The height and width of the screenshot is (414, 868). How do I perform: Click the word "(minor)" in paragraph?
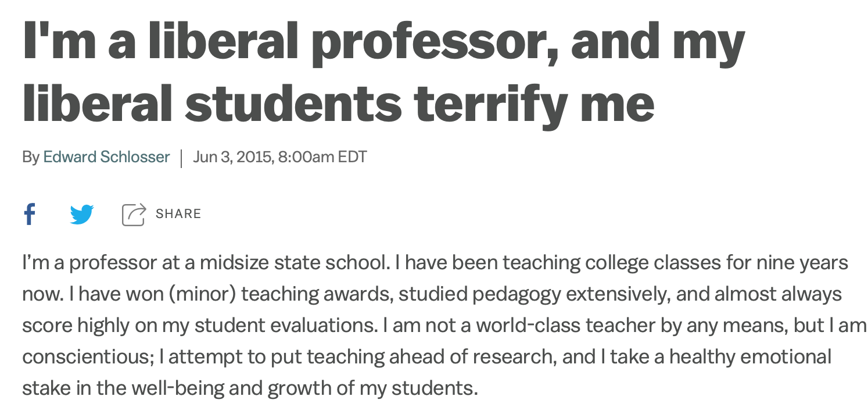[202, 295]
